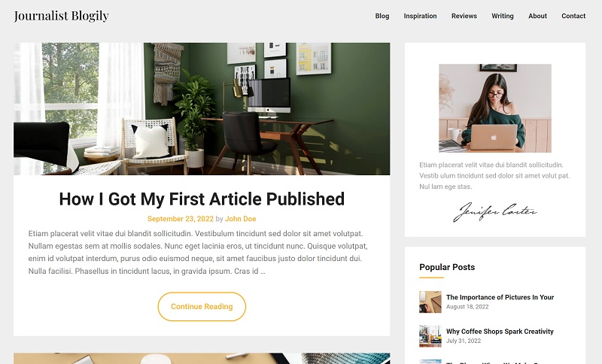
Task: Click thumbnail beside Importance of Pictures post
Action: tap(430, 302)
